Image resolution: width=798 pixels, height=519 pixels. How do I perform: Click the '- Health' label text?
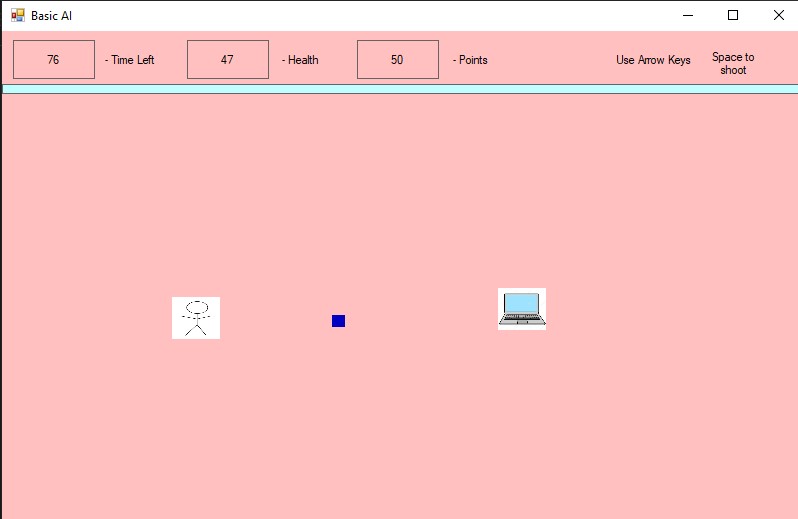tap(300, 60)
